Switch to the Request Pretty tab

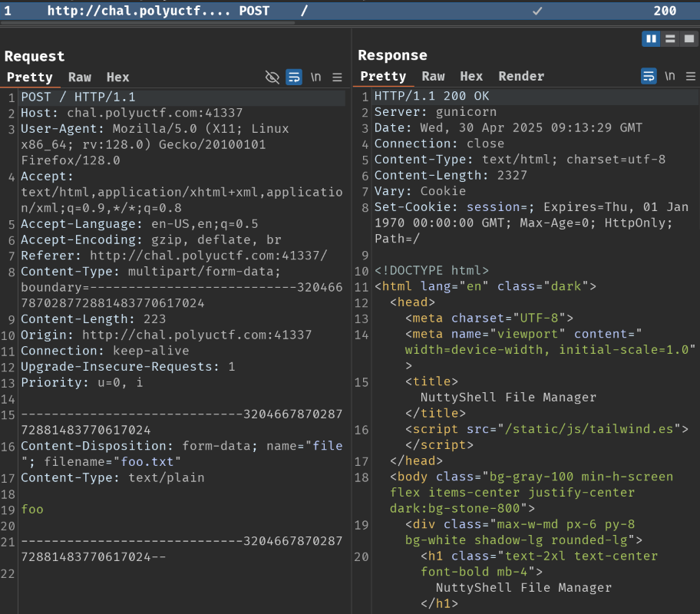coord(29,78)
